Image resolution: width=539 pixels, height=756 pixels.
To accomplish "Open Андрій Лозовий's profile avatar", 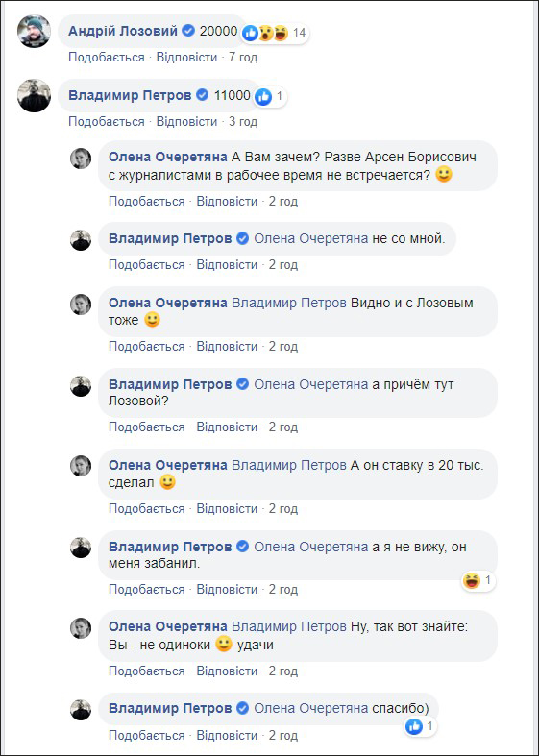I will (x=35, y=32).
